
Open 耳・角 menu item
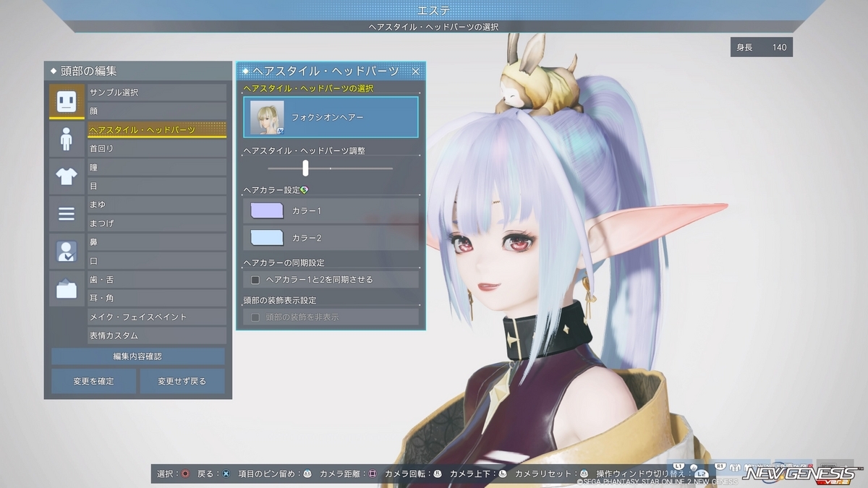click(x=157, y=299)
